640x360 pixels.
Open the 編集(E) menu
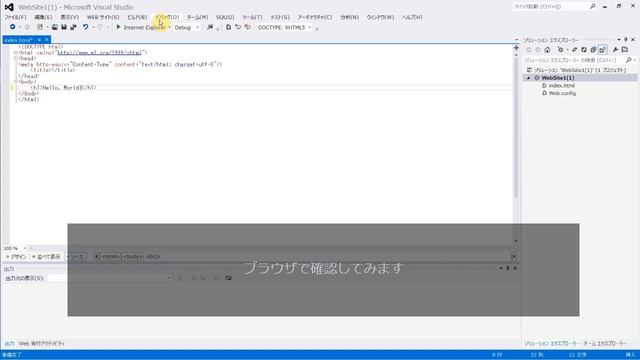(43, 17)
